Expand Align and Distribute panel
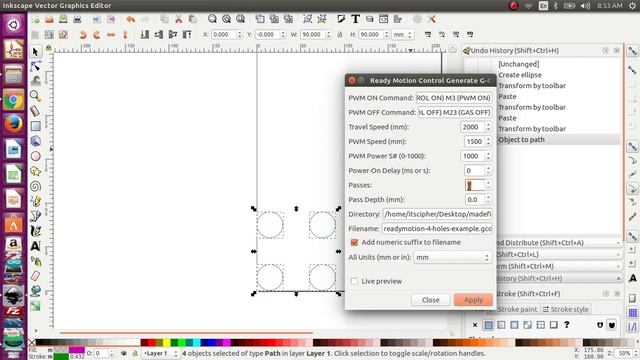The height and width of the screenshot is (360, 640). point(559,242)
